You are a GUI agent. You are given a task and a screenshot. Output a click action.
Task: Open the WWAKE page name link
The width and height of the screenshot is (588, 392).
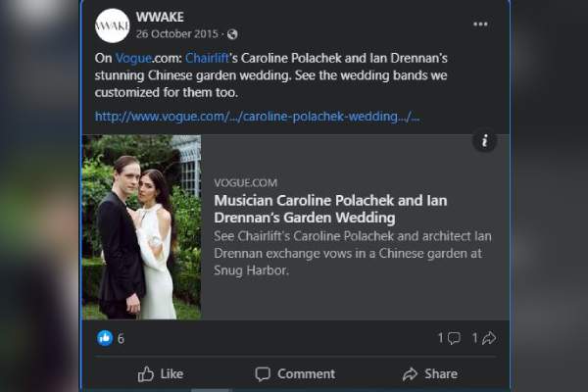tap(159, 17)
